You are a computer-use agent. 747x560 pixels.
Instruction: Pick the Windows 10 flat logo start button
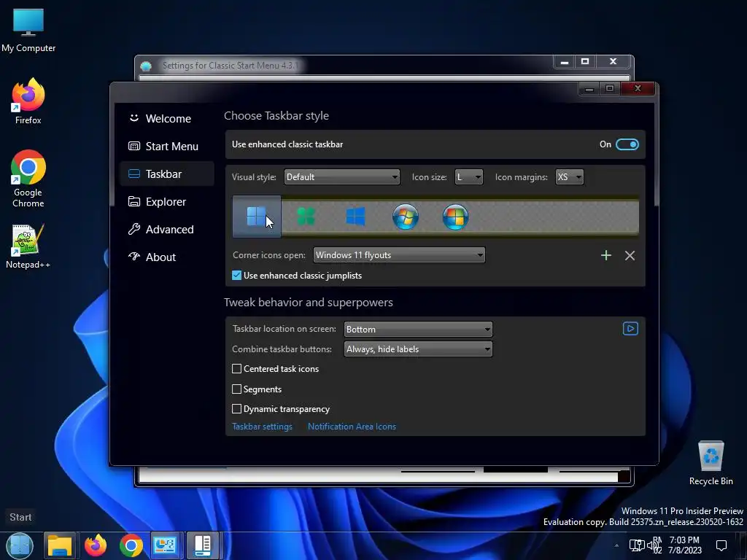coord(356,217)
